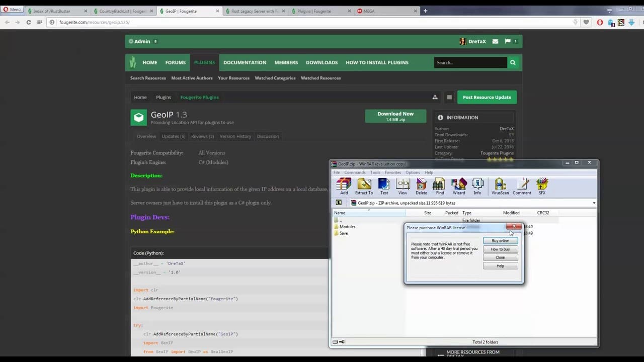Click Post Resource Update button
The image size is (644, 362).
(487, 98)
